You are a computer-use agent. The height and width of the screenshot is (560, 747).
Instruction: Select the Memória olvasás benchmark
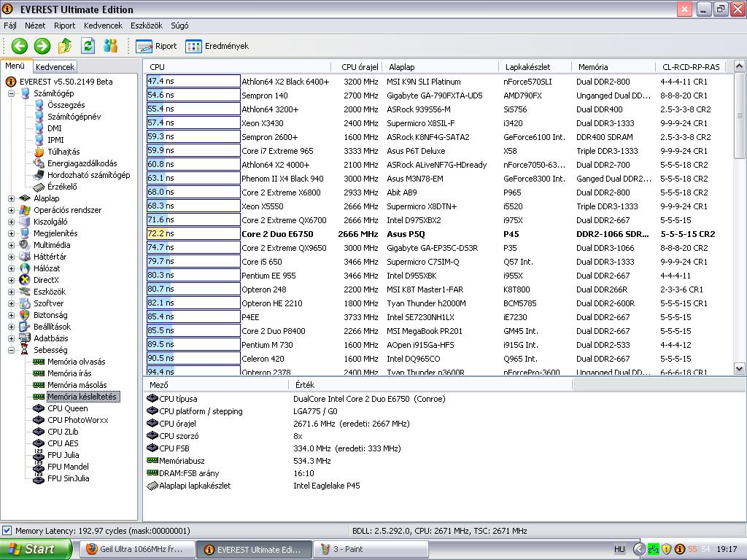(x=76, y=362)
